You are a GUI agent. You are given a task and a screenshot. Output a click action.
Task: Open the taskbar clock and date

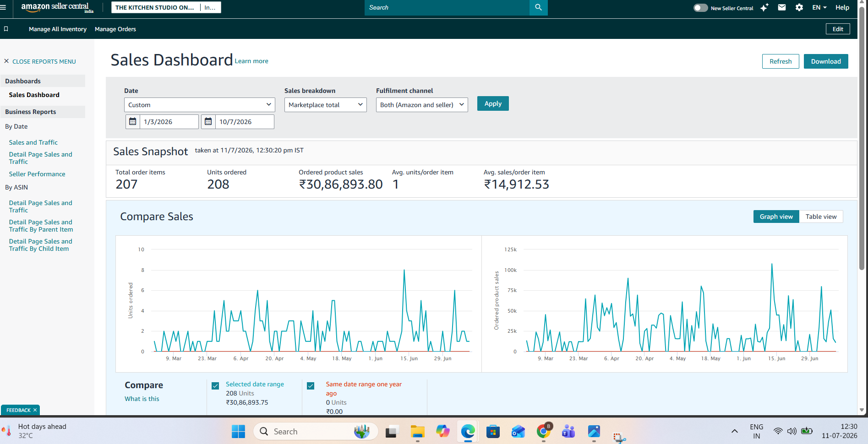pos(839,431)
